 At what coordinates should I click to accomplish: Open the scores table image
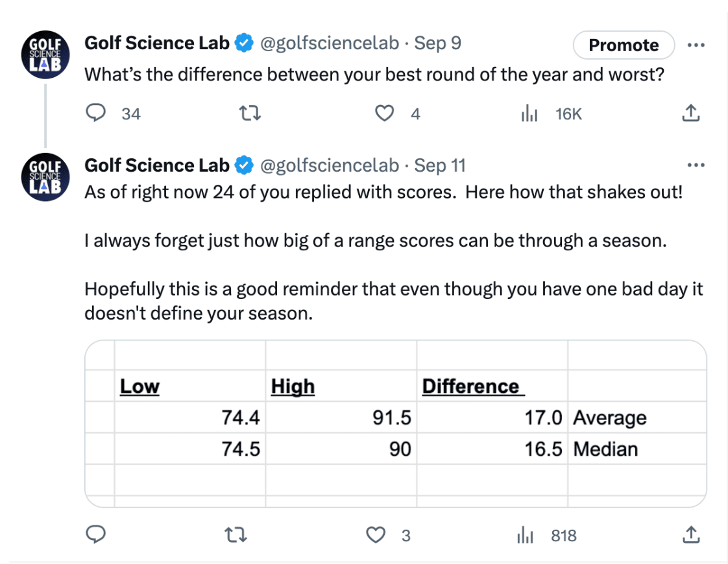[x=396, y=423]
